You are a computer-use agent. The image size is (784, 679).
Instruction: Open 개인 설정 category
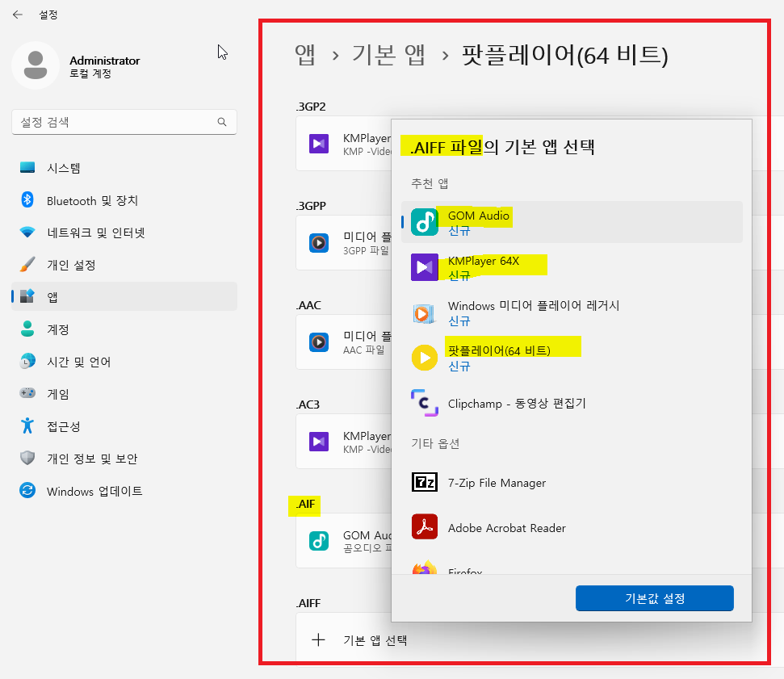[x=124, y=265]
